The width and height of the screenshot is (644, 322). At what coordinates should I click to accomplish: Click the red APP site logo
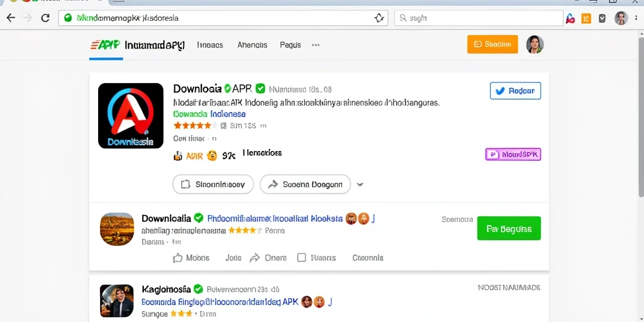104,45
